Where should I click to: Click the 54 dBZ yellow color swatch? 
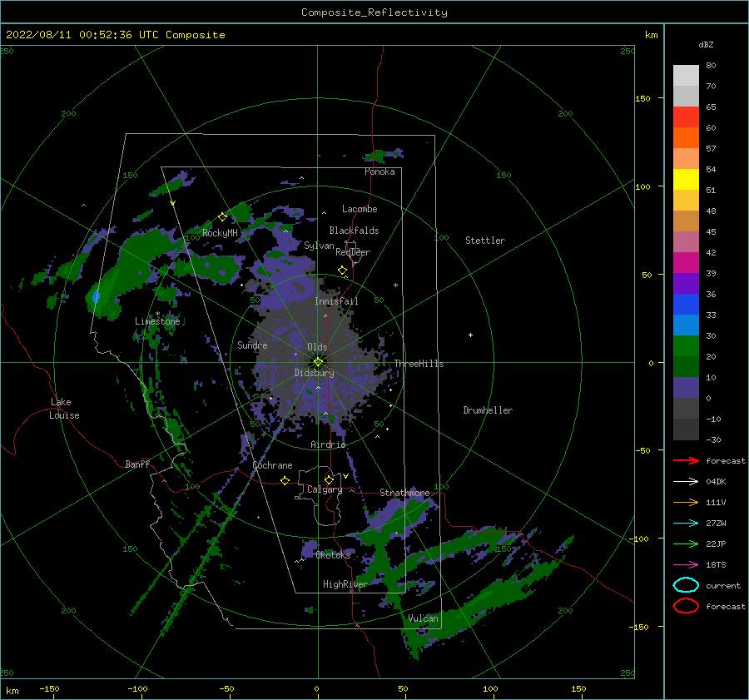tap(686, 180)
